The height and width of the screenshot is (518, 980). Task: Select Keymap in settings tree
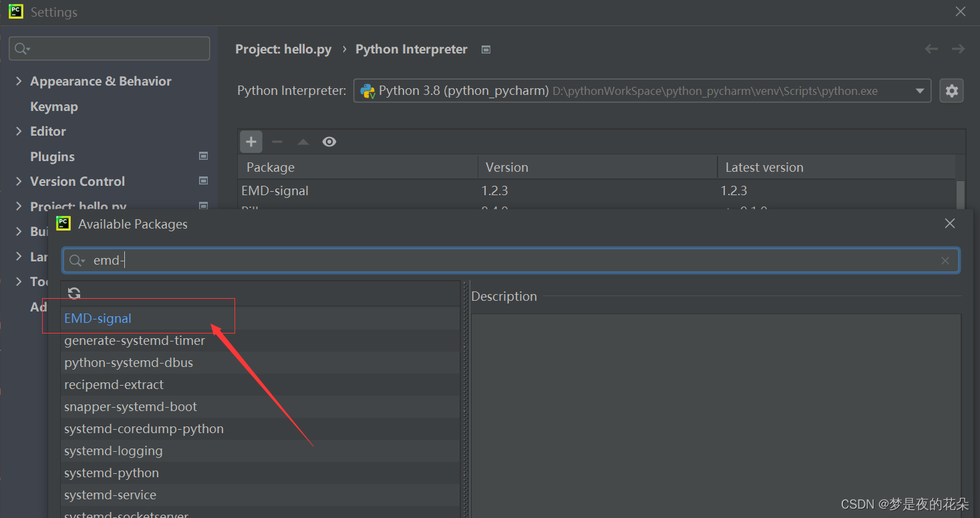coord(54,106)
